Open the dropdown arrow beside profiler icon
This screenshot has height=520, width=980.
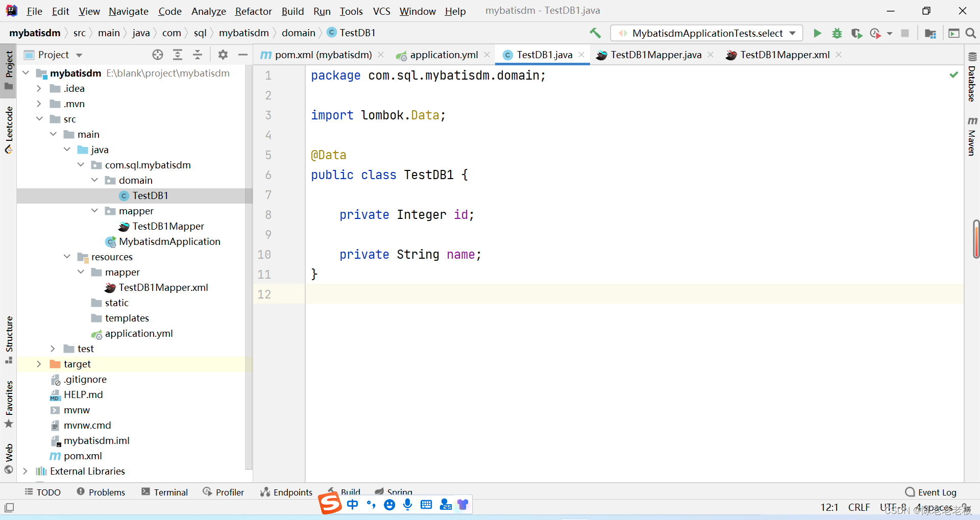(x=889, y=34)
